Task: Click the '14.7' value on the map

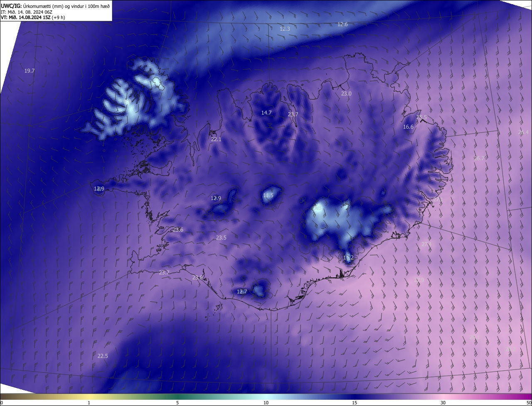Action: click(x=266, y=113)
